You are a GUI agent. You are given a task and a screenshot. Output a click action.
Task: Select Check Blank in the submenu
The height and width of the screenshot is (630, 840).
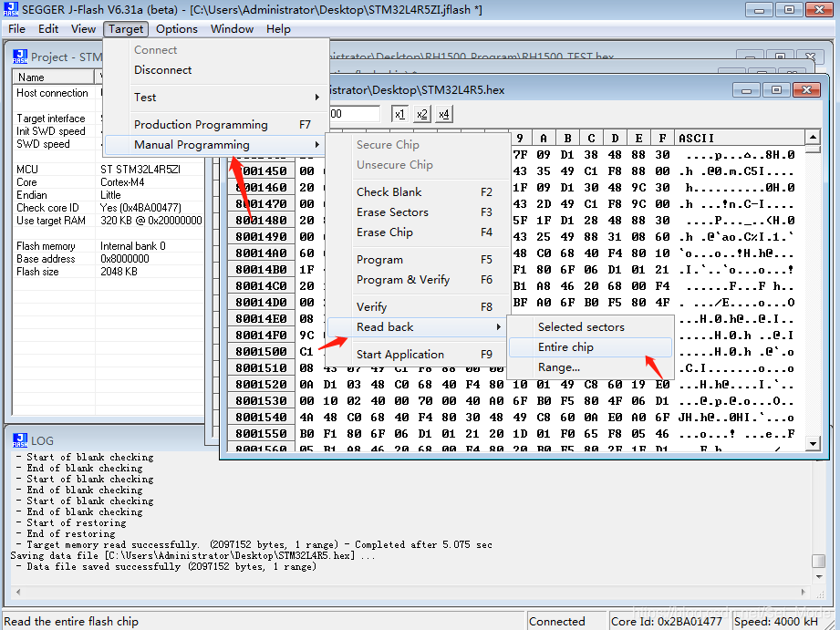tap(419, 192)
